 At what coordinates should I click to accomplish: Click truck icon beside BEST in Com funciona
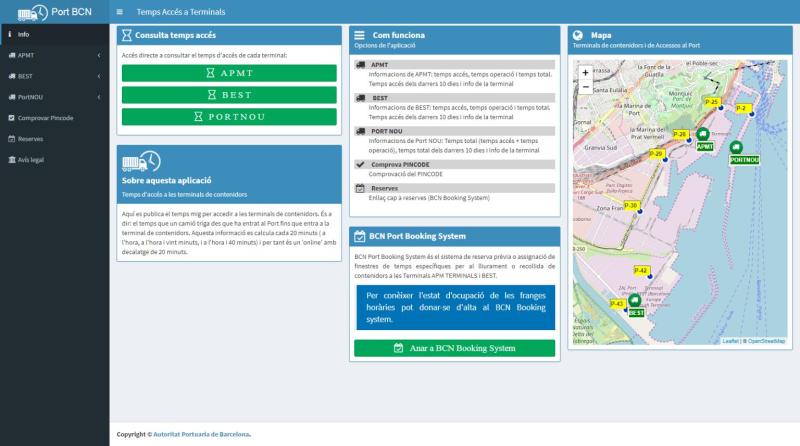click(x=361, y=98)
